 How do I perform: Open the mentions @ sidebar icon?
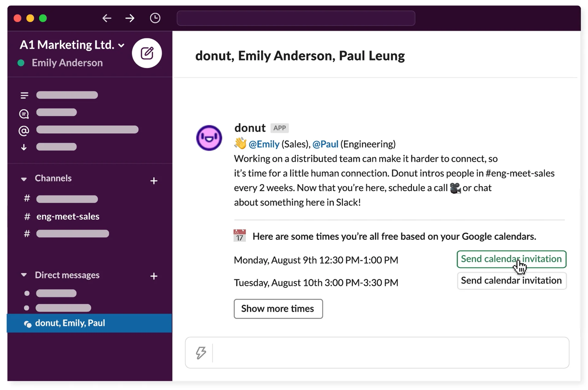24,131
